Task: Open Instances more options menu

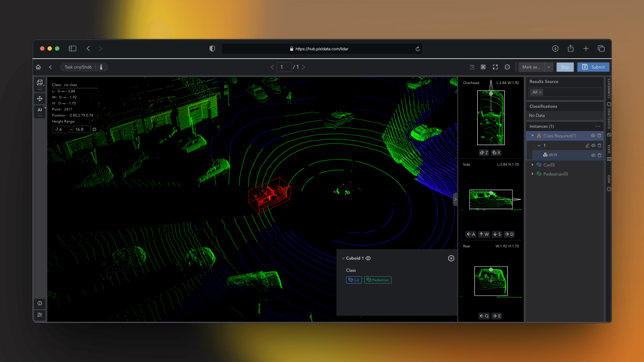Action: pos(598,126)
